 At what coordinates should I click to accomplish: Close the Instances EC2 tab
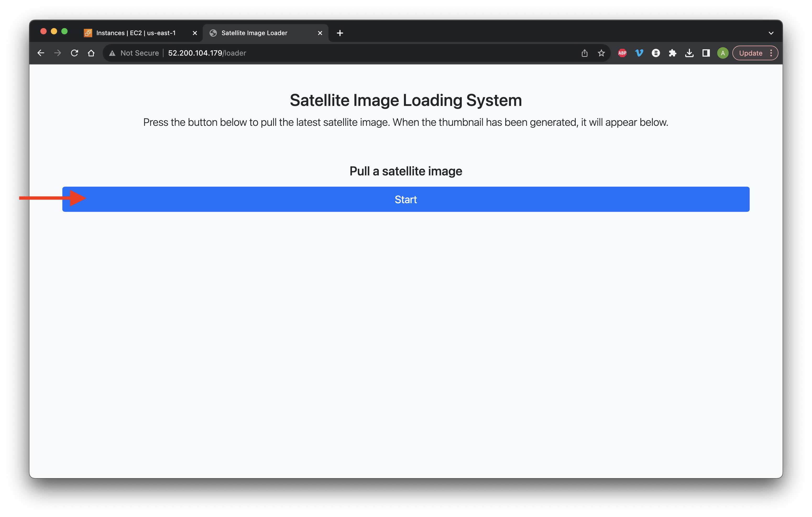tap(195, 33)
